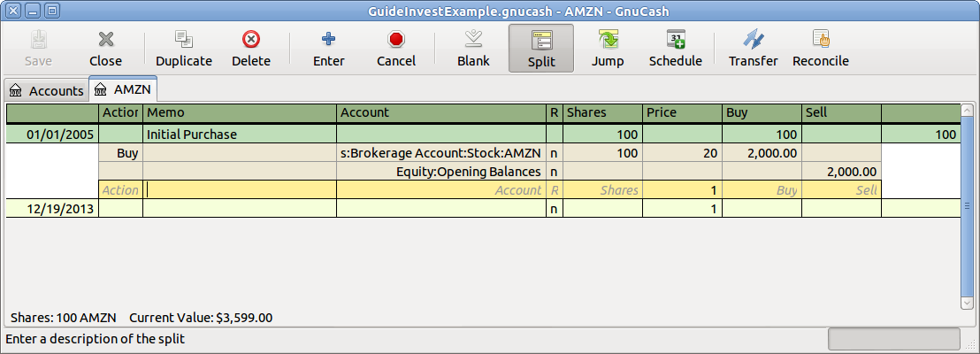
Task: Toggle reconcile flag on AMZN Buy split
Action: (x=555, y=153)
